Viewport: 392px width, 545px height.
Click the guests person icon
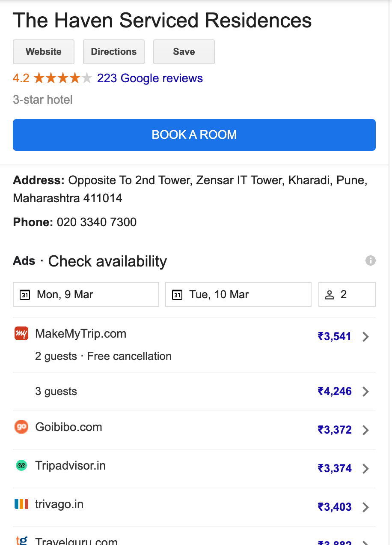click(329, 295)
